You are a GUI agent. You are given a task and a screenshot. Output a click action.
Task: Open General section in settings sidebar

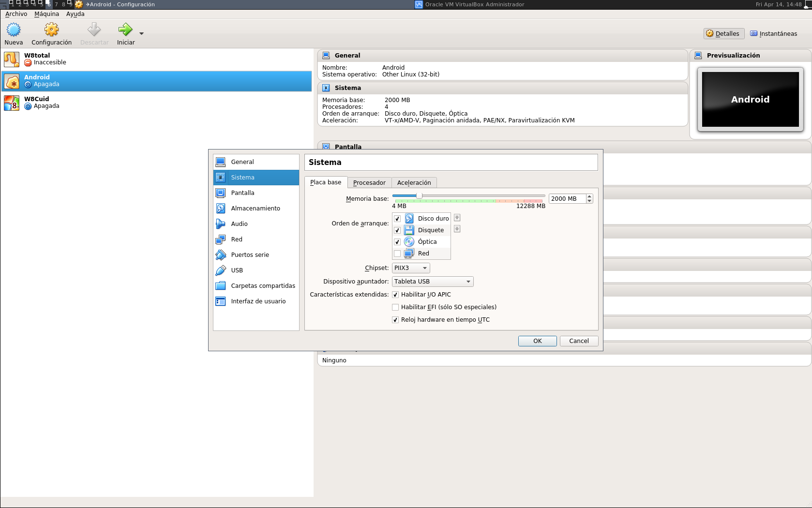(x=256, y=162)
